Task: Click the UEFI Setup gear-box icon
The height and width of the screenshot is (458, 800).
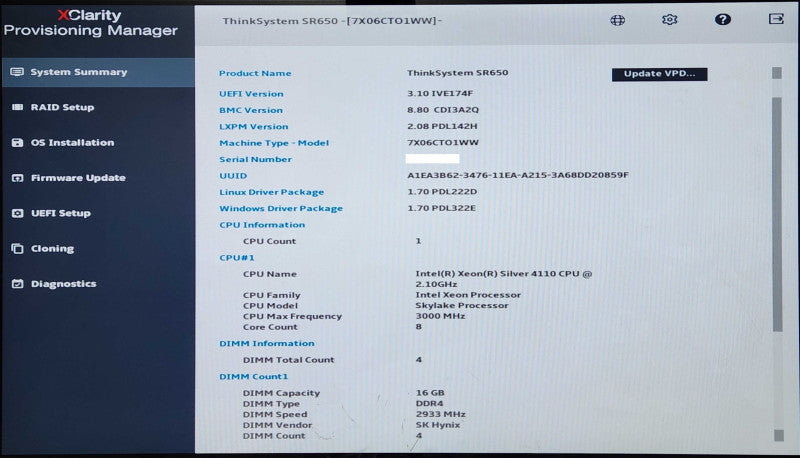Action: [x=17, y=213]
